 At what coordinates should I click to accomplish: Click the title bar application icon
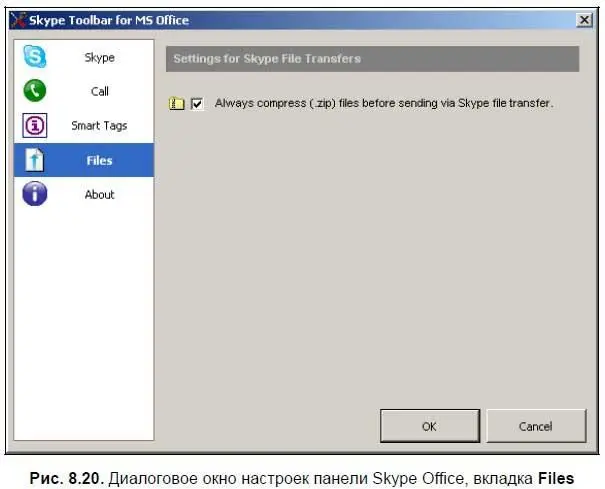[x=18, y=20]
